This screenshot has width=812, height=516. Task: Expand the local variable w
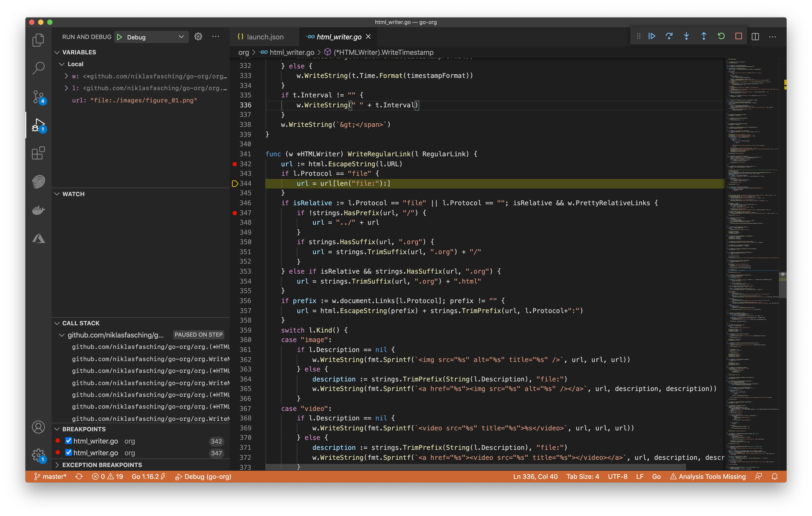click(66, 76)
